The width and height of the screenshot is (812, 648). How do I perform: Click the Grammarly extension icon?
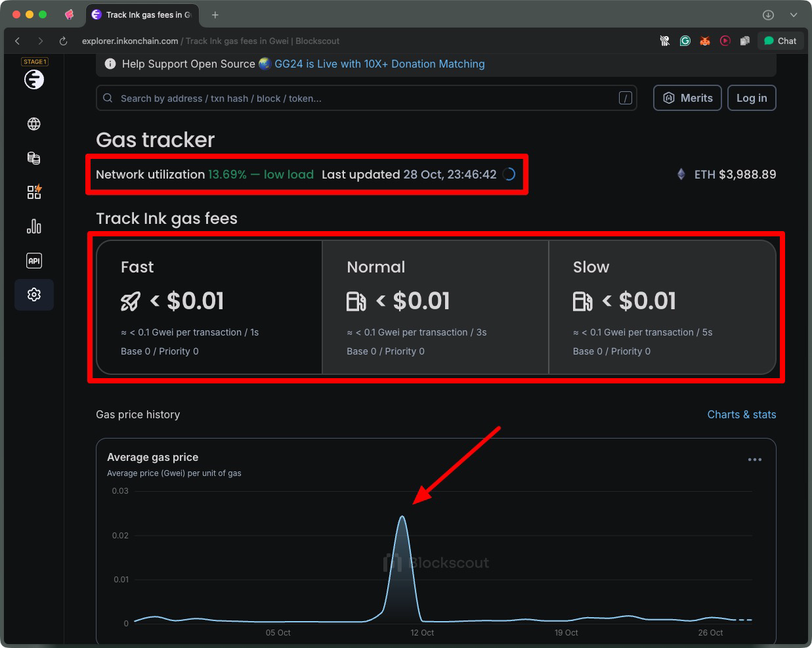685,41
